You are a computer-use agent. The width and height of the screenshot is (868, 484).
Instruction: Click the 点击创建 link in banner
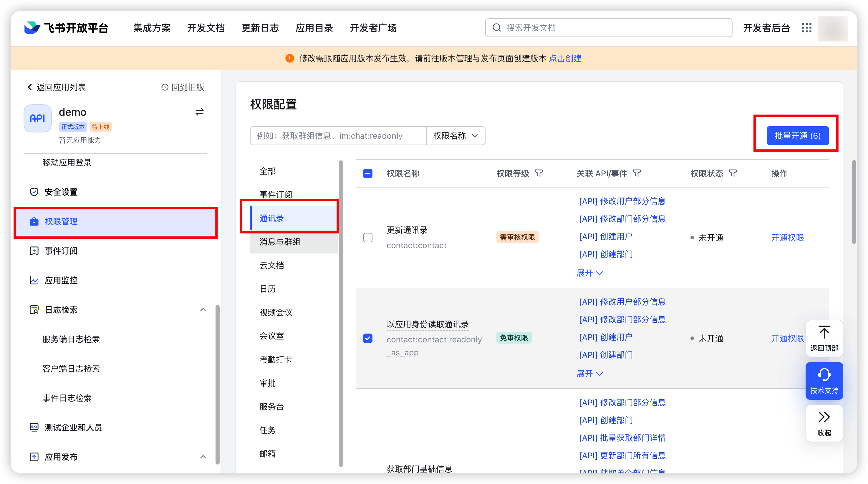(x=565, y=58)
